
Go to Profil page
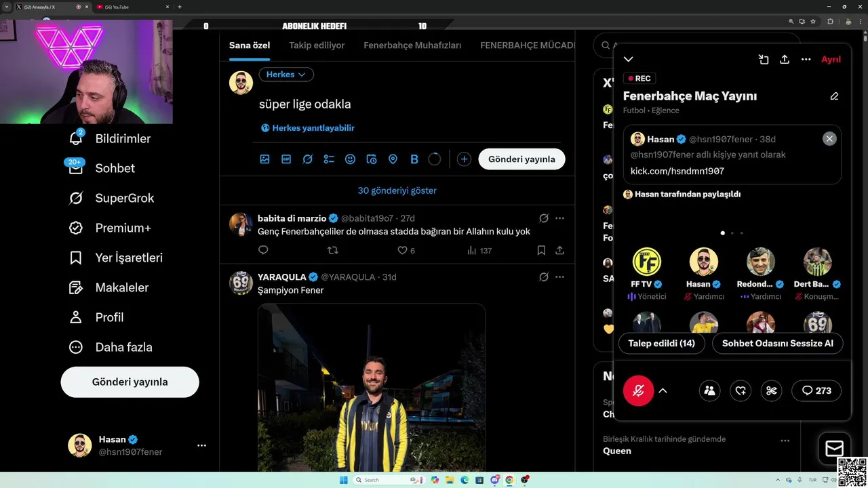tap(96, 317)
